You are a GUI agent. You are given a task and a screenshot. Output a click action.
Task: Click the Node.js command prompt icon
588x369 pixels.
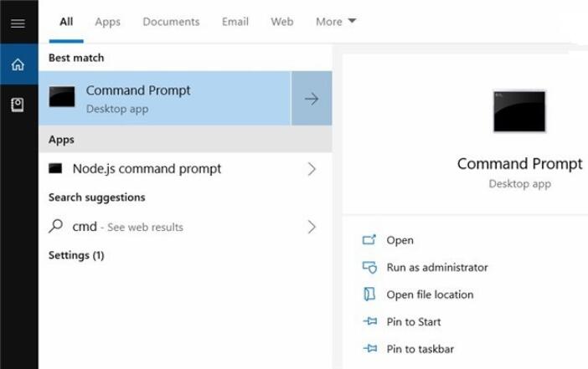[56, 168]
